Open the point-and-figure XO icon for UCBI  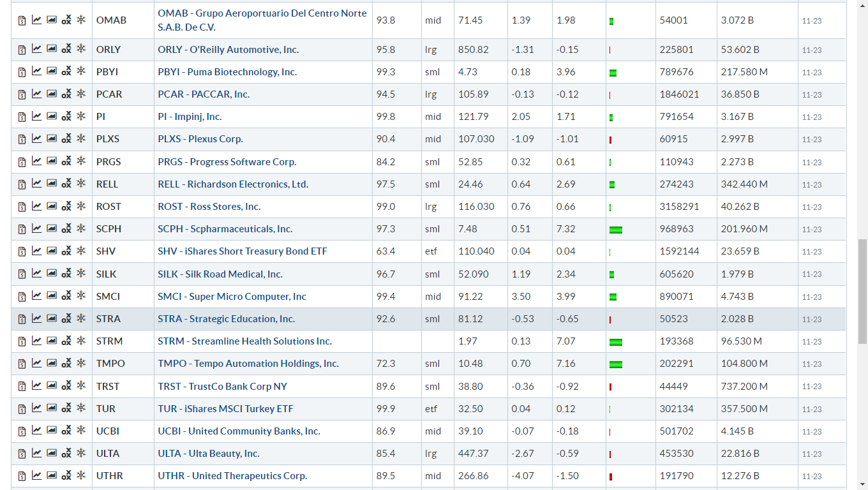66,431
